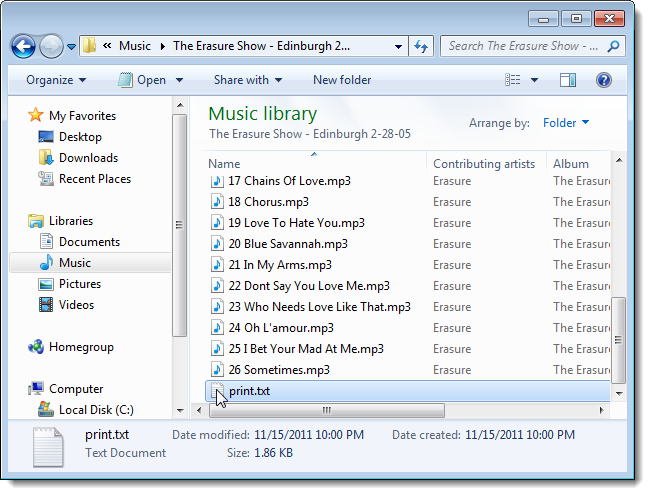This screenshot has height=495, width=650.
Task: Select 25 I Bet Your Mad At Me.mp3
Action: click(x=306, y=349)
